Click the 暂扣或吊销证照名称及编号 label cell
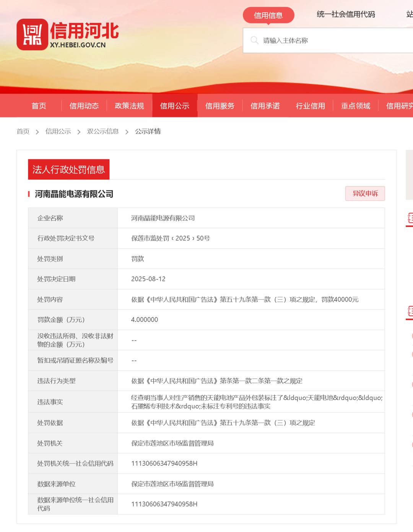The height and width of the screenshot is (532, 413). click(x=73, y=360)
